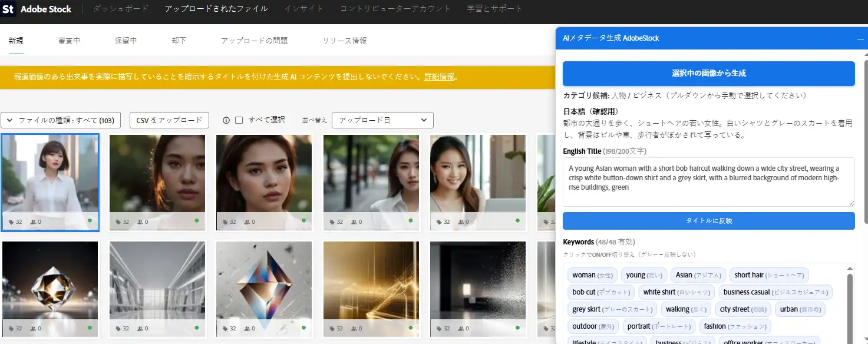Toggle the 'fashion' keyword chip
The image size is (868, 344).
click(x=735, y=326)
